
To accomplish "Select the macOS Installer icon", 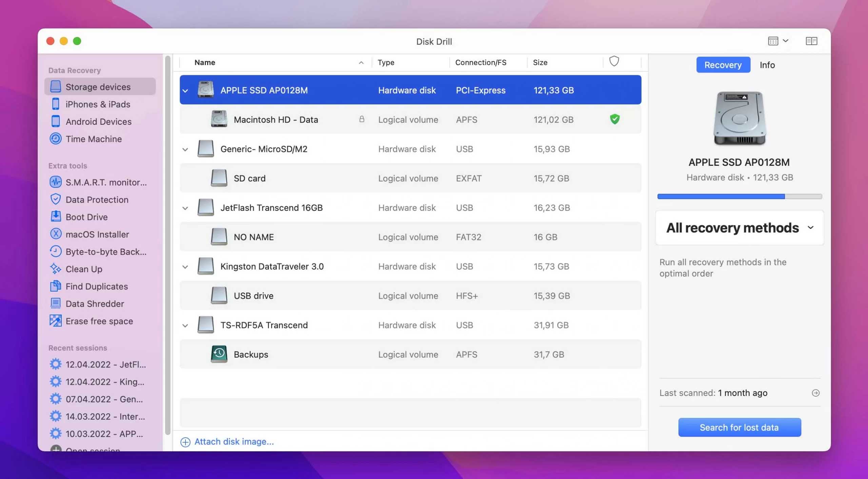I will pos(56,234).
